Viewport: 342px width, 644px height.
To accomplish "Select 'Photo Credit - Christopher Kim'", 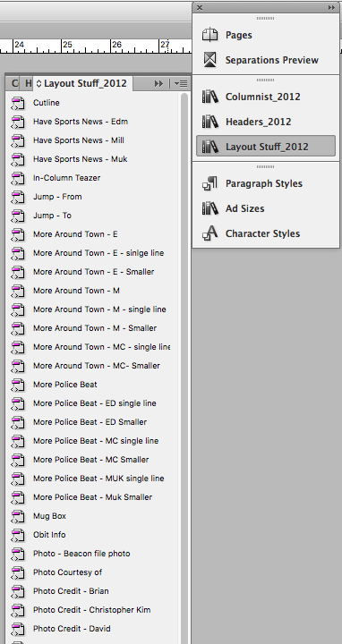I will 91,610.
